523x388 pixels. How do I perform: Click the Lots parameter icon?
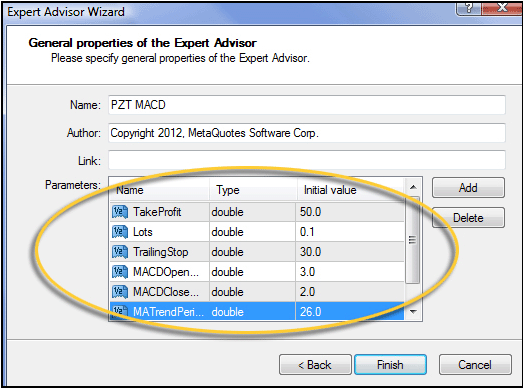click(x=120, y=232)
